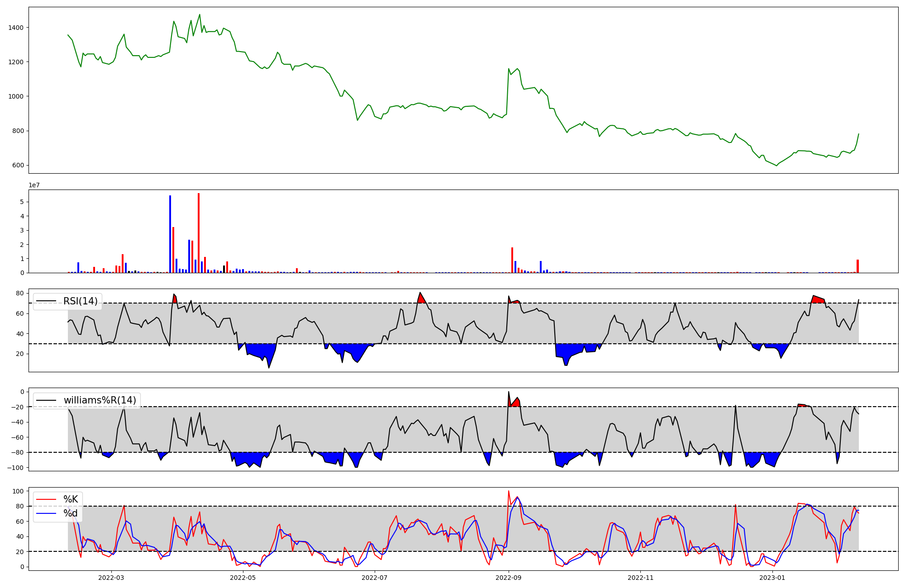Click the 2022-07 x-axis date label
The image size is (905, 588).
point(375,578)
